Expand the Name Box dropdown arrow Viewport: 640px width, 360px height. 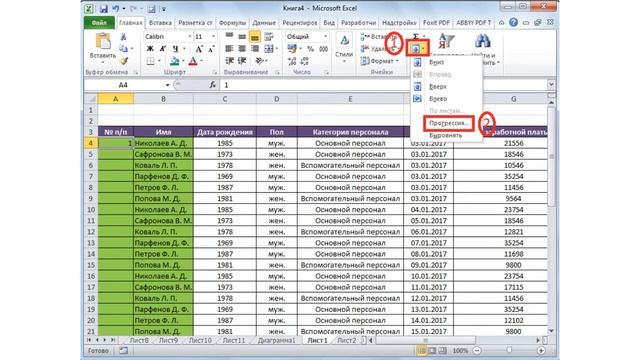[x=167, y=85]
